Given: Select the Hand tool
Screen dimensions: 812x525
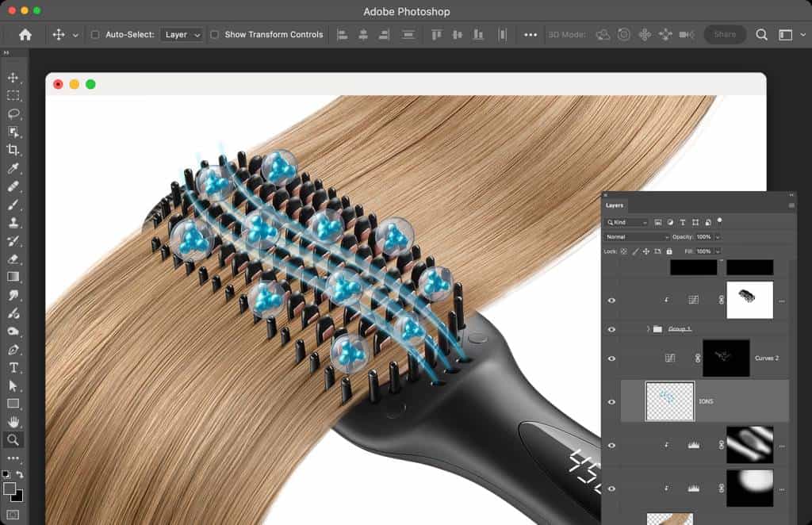Looking at the screenshot, I should [13, 422].
